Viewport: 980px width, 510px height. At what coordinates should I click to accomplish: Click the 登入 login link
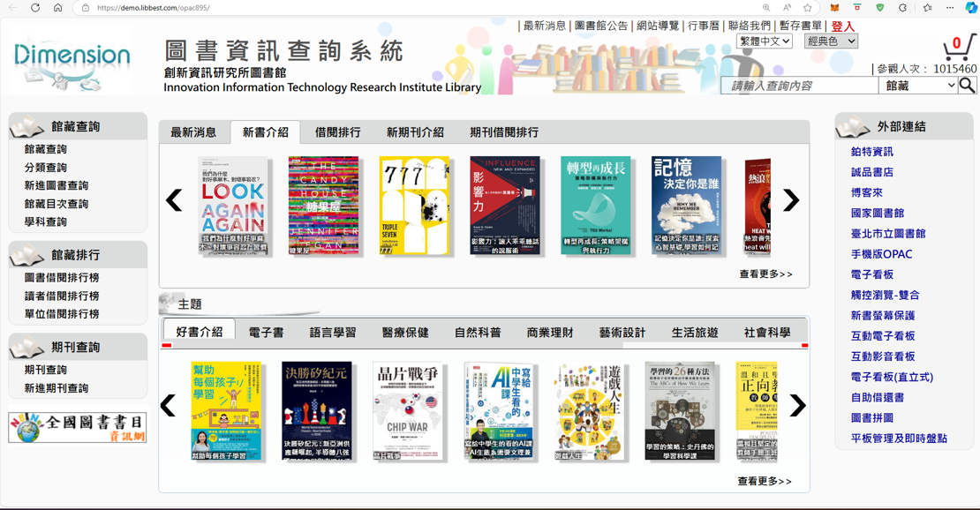842,26
